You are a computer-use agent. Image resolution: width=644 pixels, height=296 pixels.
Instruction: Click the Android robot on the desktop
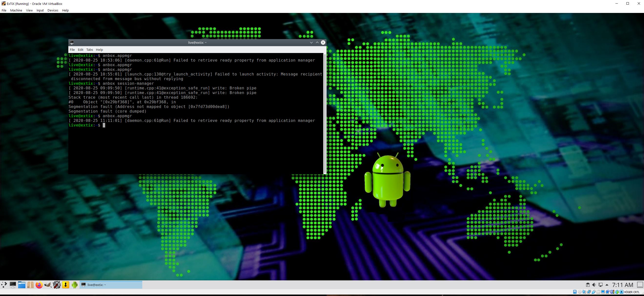(x=387, y=180)
